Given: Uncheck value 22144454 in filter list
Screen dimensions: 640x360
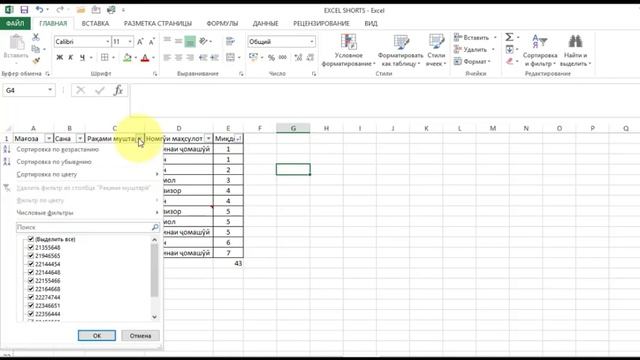Looking at the screenshot, I should (x=31, y=264).
